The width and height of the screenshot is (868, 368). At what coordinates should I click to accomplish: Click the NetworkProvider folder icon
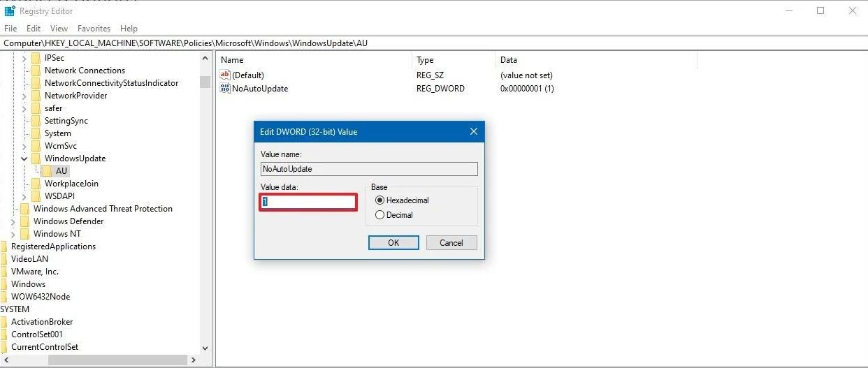pos(36,96)
